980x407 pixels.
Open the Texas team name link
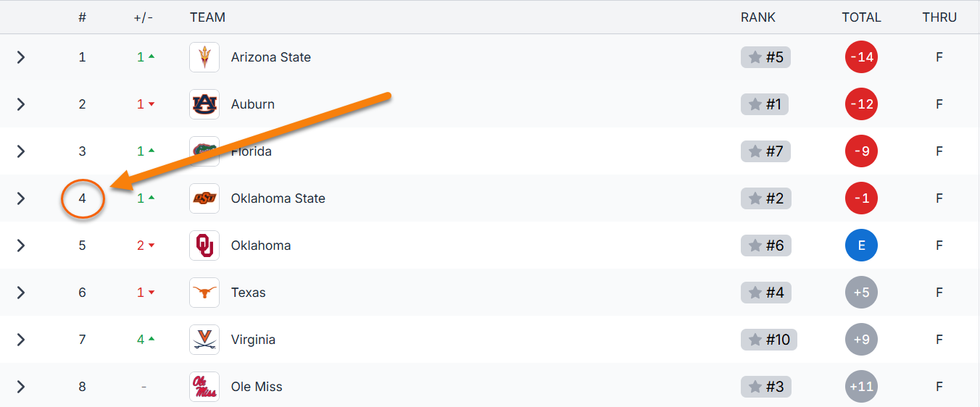coord(249,293)
